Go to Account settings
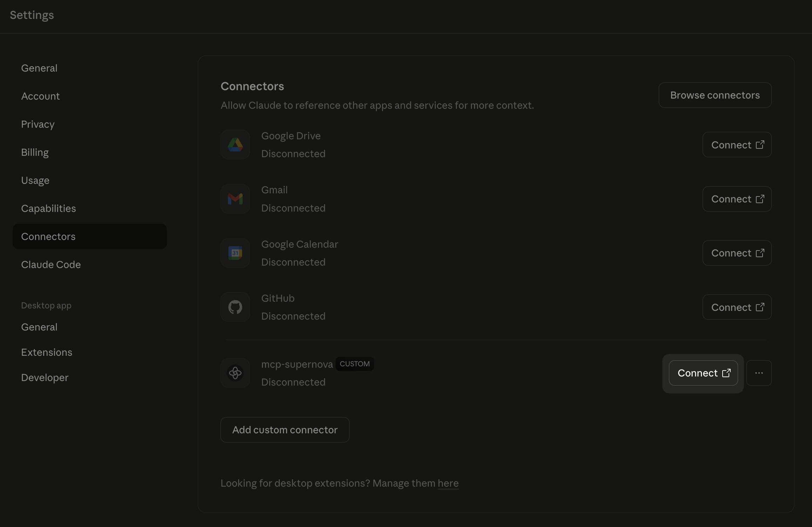Viewport: 812px width, 527px height. [x=40, y=96]
